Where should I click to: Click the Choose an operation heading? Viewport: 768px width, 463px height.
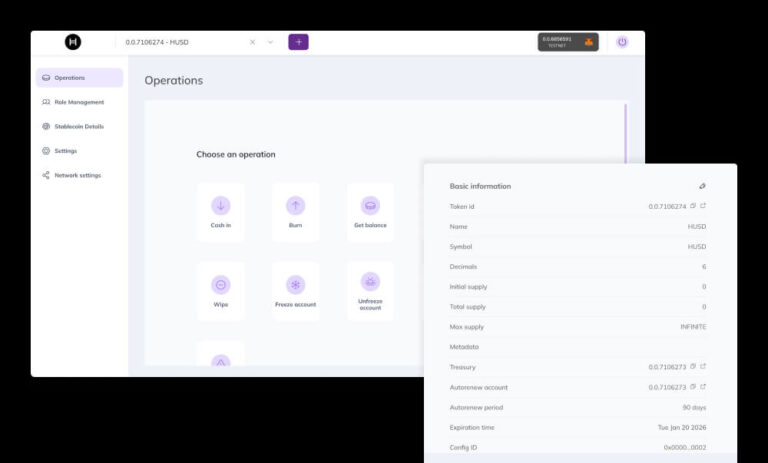coord(236,154)
